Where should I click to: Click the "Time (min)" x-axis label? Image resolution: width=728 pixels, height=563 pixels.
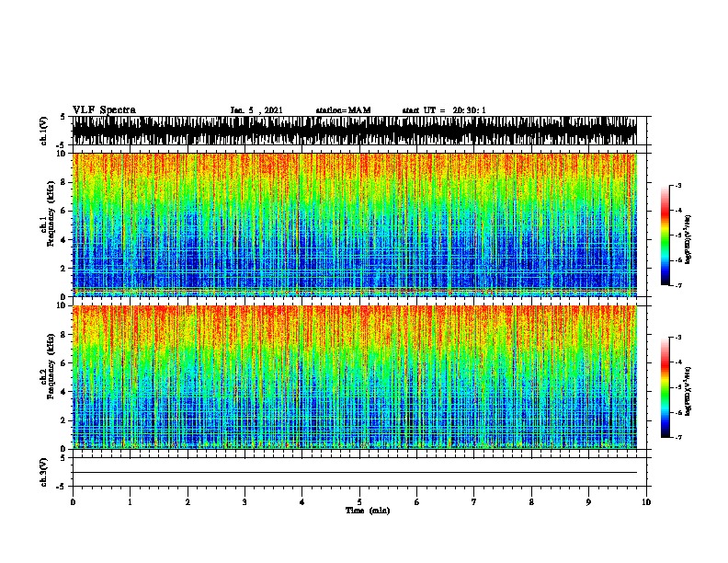368,511
